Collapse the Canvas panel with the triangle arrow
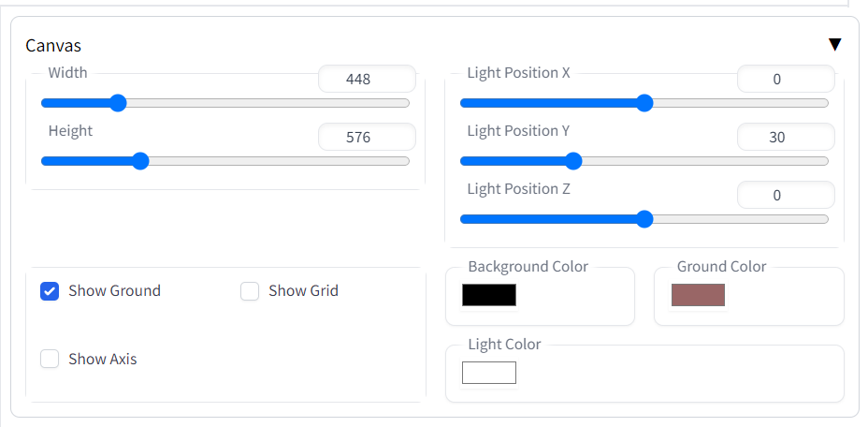This screenshot has width=868, height=427. 834,45
